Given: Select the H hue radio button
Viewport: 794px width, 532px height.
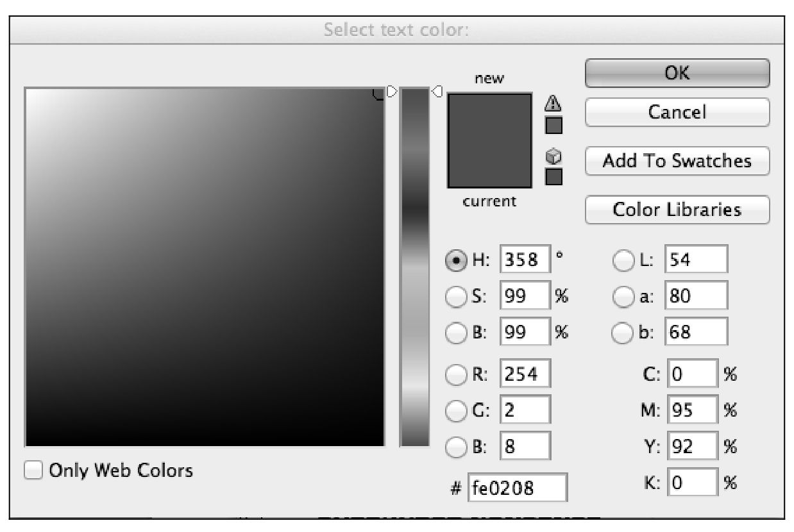Looking at the screenshot, I should pos(455,261).
